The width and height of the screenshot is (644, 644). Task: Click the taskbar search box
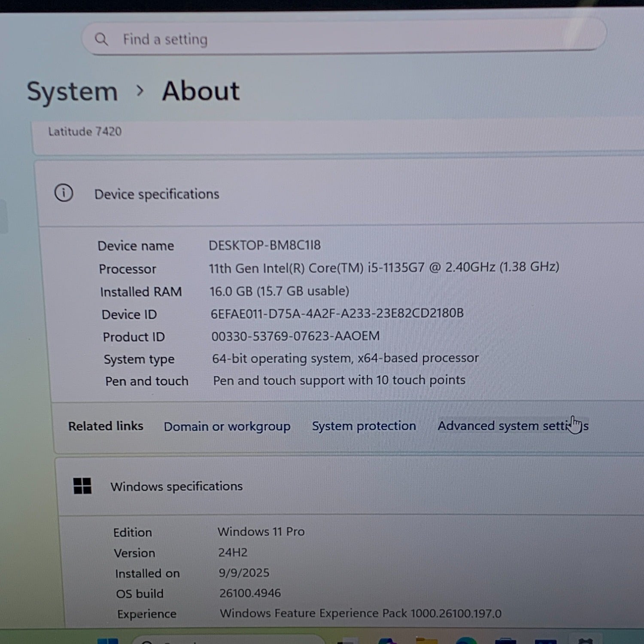(x=228, y=641)
